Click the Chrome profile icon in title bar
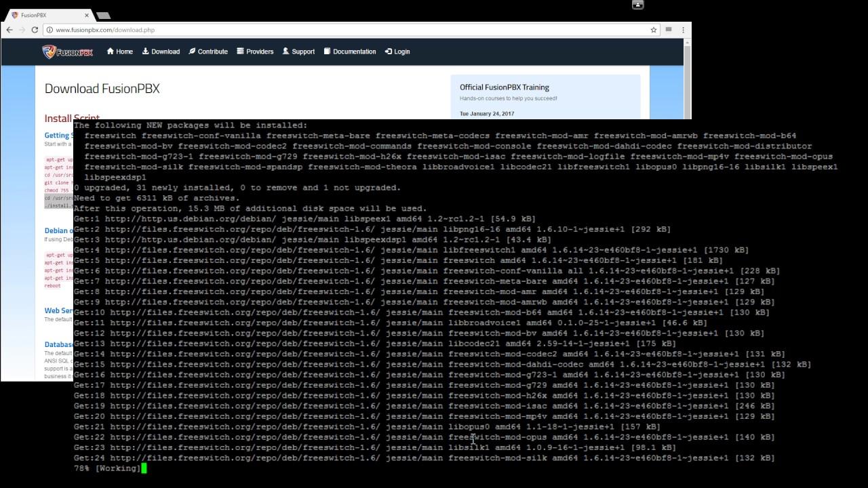 click(x=637, y=5)
